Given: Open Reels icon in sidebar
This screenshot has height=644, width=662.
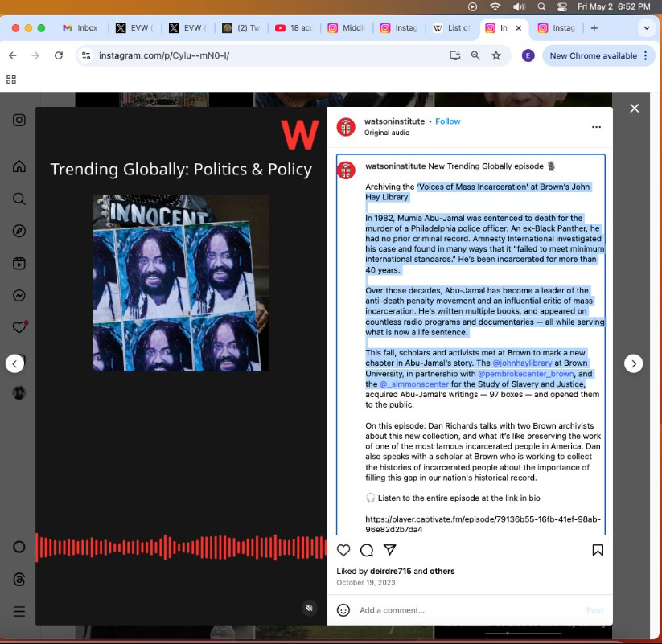Looking at the screenshot, I should (19, 264).
